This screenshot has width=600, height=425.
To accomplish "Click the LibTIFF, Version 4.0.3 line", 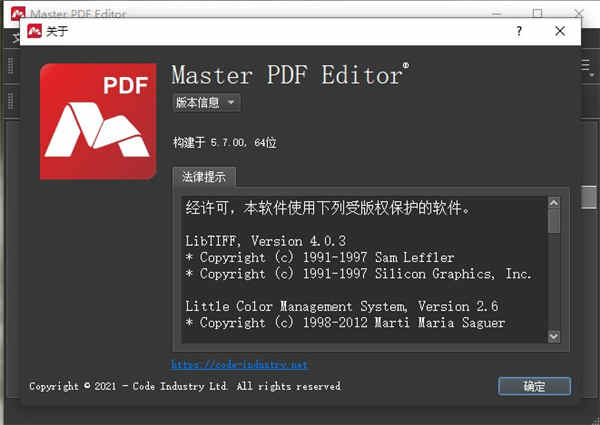I will tap(266, 241).
